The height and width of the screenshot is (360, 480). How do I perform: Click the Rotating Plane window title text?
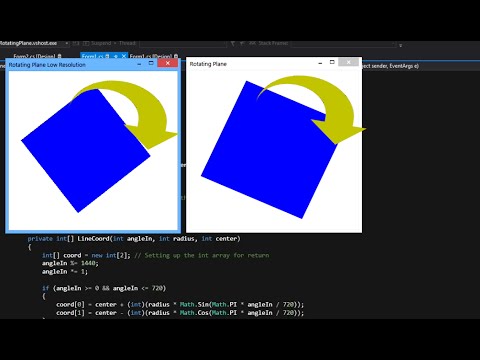pyautogui.click(x=208, y=64)
